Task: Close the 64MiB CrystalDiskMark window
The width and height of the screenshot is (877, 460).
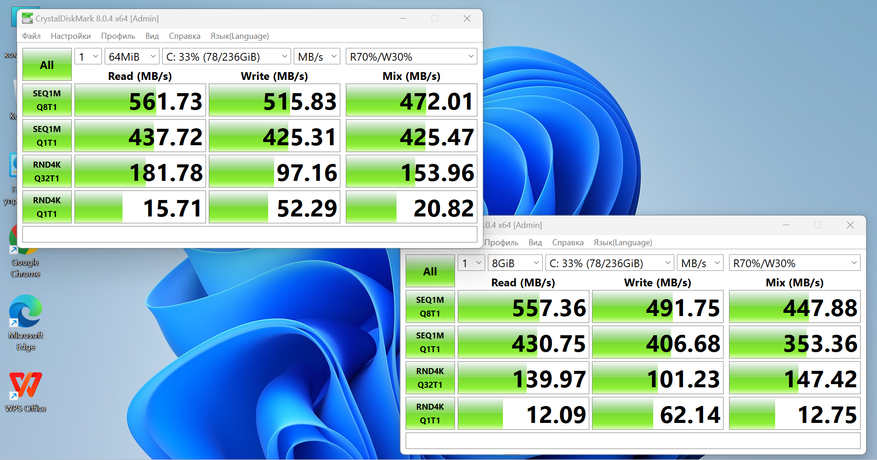Action: [467, 18]
